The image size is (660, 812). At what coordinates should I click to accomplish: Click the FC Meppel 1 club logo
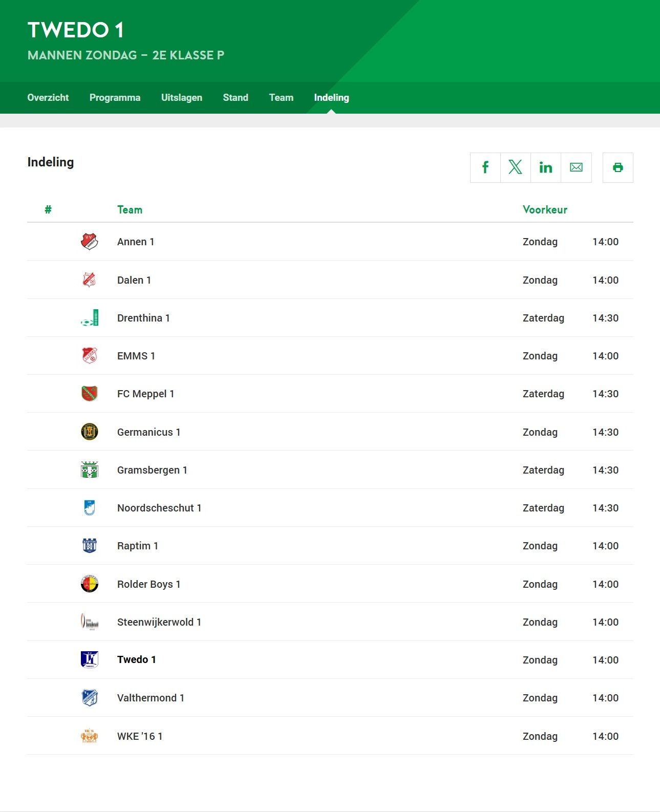90,394
